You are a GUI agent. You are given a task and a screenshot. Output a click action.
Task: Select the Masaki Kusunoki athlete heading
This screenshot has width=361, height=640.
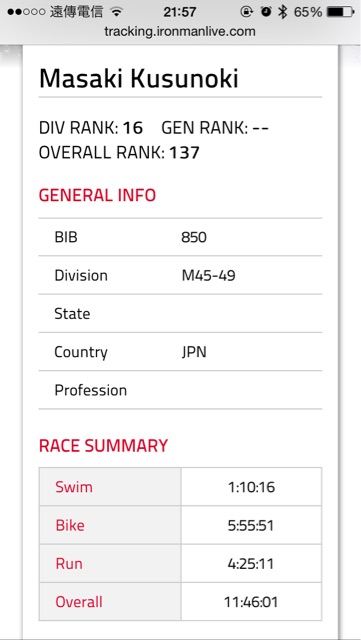pyautogui.click(x=138, y=78)
